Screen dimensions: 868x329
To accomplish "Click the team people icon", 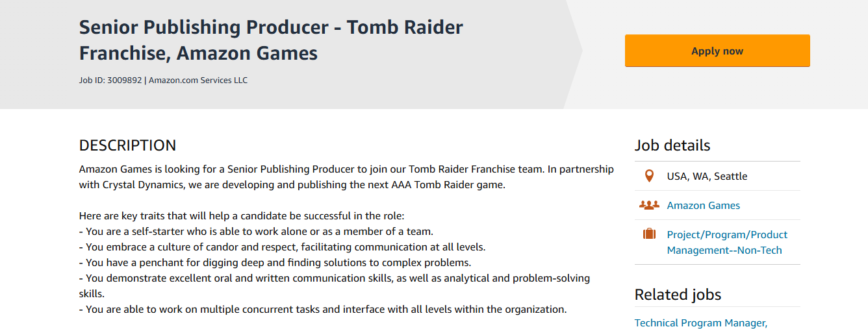I will tap(649, 205).
